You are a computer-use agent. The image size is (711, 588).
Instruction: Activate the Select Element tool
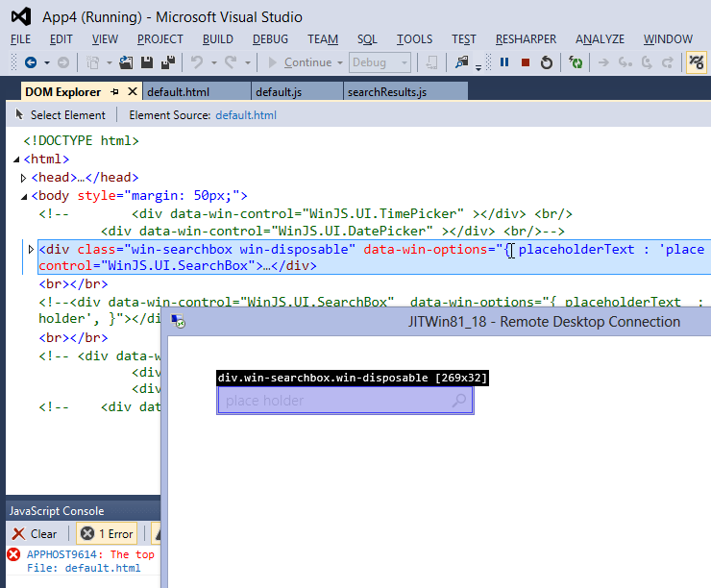tap(61, 115)
